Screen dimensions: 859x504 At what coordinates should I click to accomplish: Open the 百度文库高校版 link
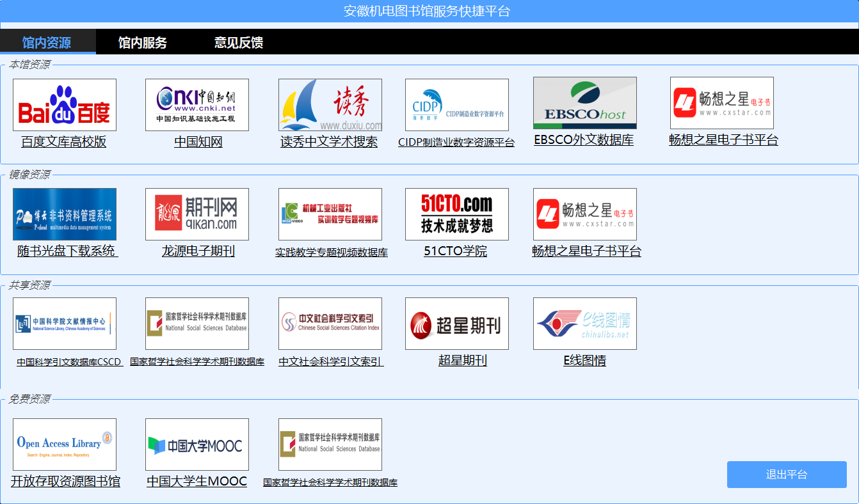[64, 142]
